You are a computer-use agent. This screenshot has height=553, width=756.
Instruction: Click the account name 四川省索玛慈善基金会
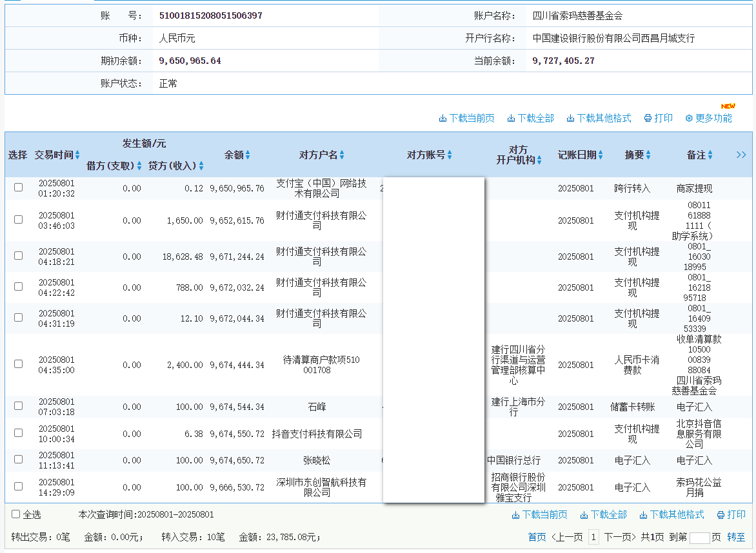[x=577, y=15]
